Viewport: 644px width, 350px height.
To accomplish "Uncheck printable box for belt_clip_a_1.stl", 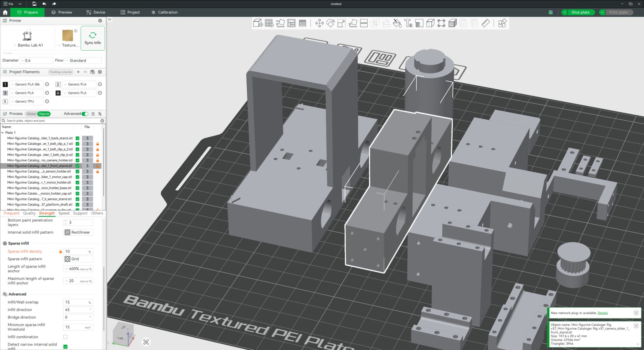I will (x=78, y=144).
